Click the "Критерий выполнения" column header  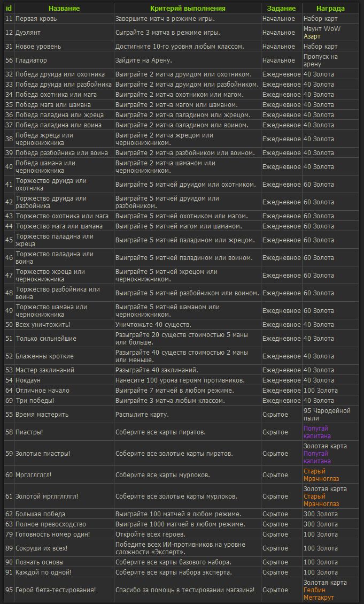pyautogui.click(x=188, y=9)
